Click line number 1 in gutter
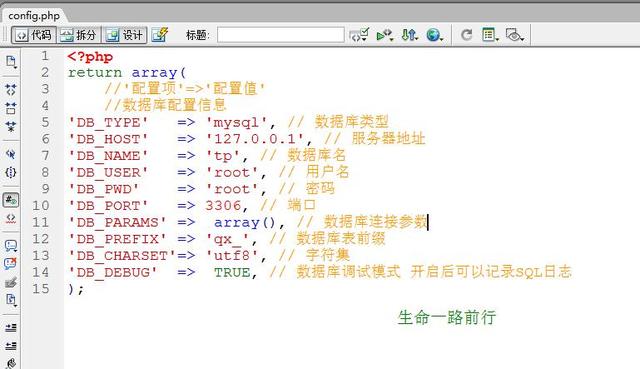This screenshot has height=369, width=640. tap(45, 56)
